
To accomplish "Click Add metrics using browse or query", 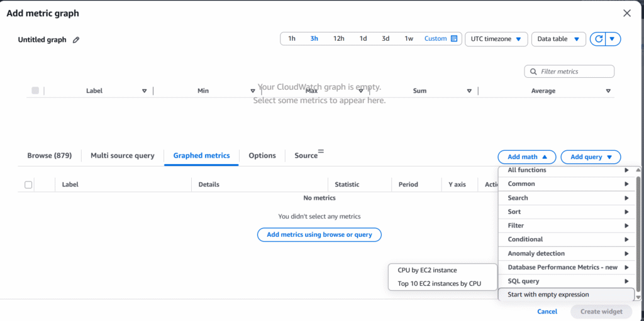I will 319,235.
